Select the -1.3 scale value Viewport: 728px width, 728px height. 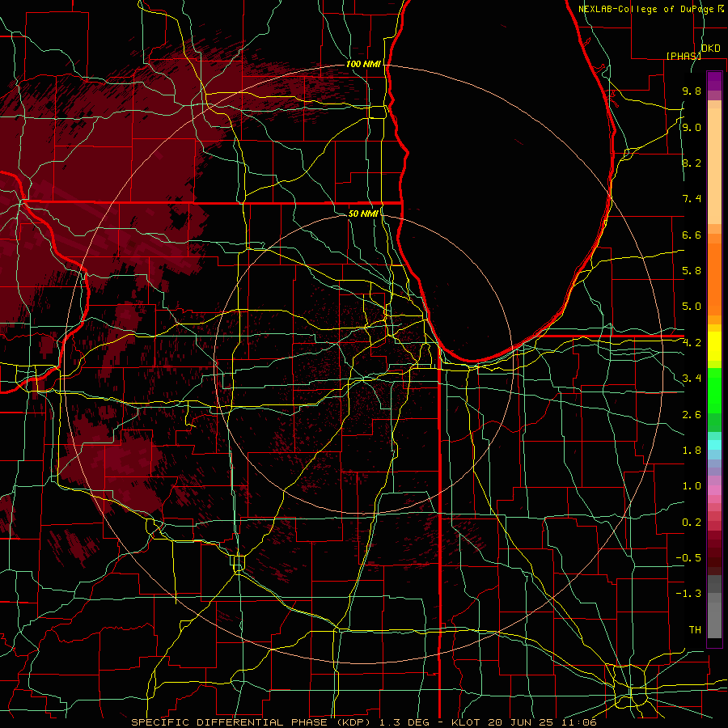pyautogui.click(x=688, y=594)
